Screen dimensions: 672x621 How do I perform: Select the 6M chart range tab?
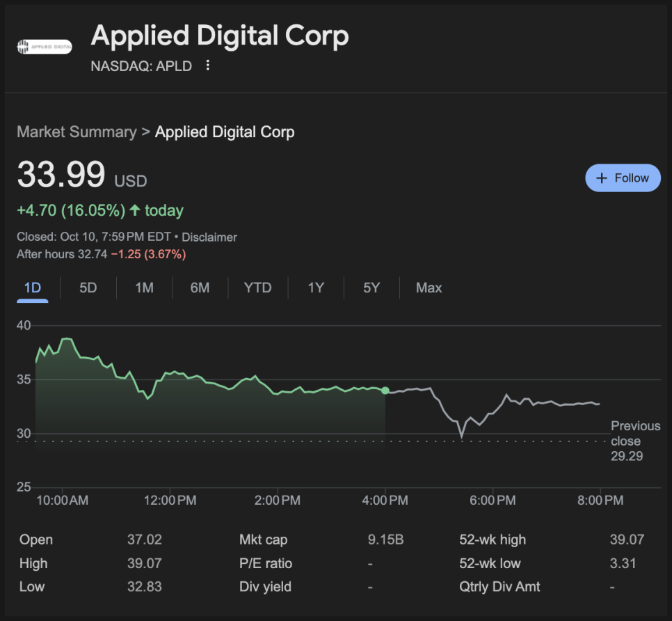click(200, 288)
